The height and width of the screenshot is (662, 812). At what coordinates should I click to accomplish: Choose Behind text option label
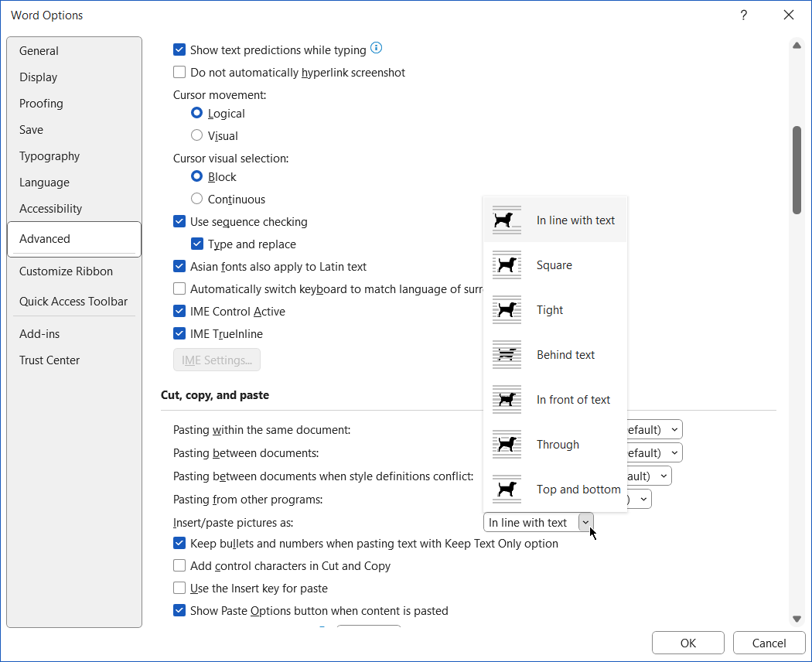click(x=565, y=355)
